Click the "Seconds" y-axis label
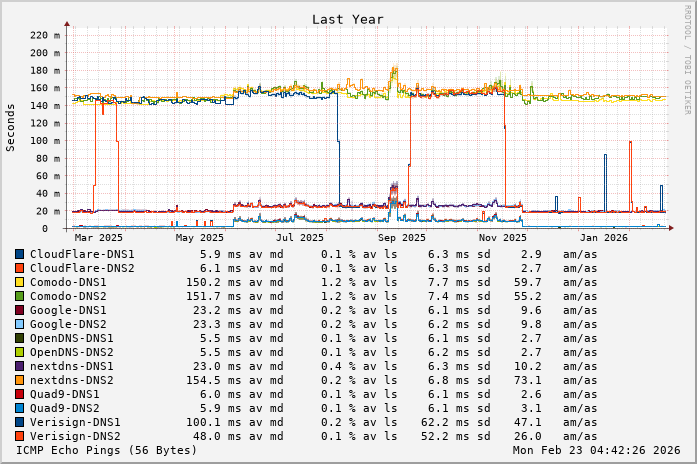 point(11,127)
